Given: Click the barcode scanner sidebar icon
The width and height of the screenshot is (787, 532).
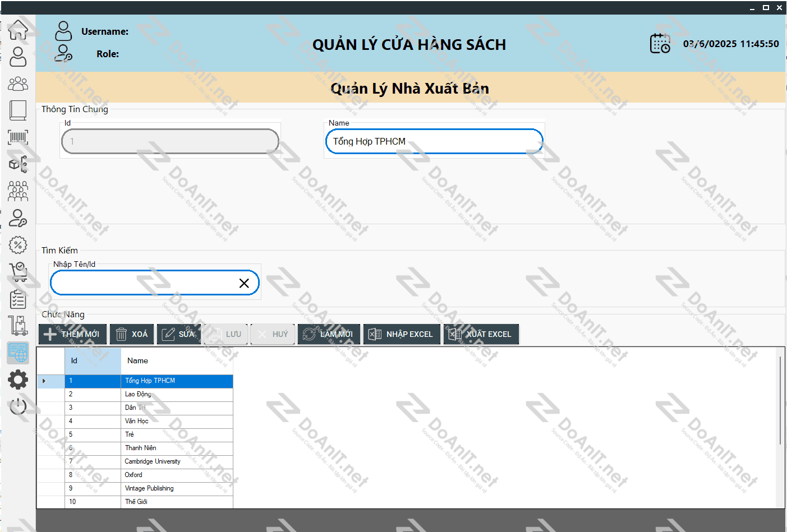Looking at the screenshot, I should point(18,137).
